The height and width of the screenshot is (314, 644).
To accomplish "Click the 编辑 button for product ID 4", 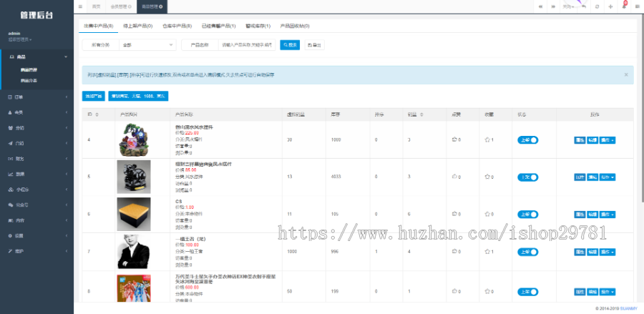I will pos(592,140).
